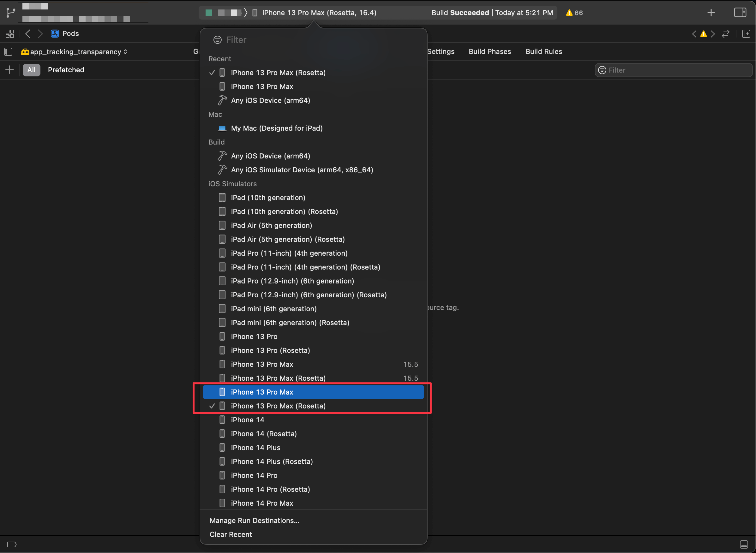Screen dimensions: 756x553
Task: Choose Any iOS Device under Build
Action: (x=313, y=156)
